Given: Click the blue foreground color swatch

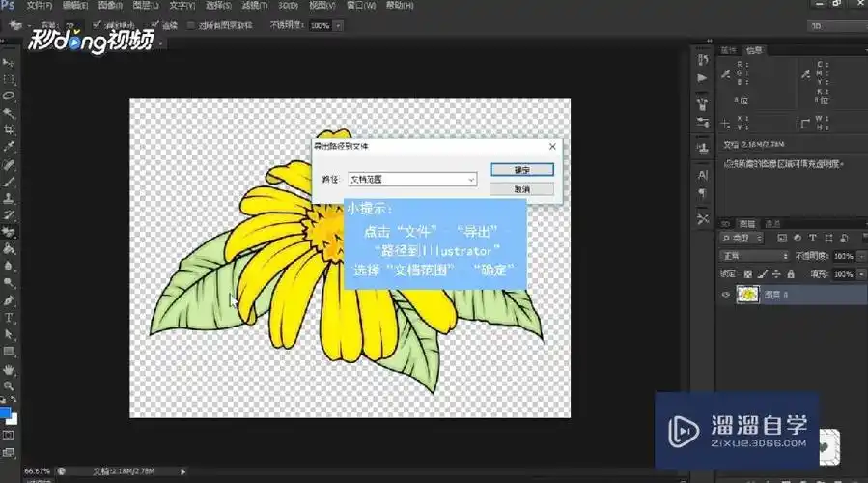Looking at the screenshot, I should click(x=6, y=414).
